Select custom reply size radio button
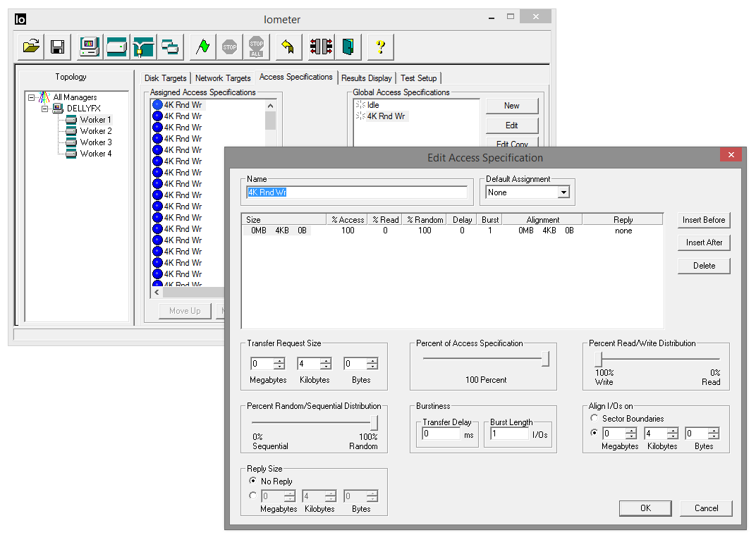This screenshot has height=540, width=756. [252, 495]
